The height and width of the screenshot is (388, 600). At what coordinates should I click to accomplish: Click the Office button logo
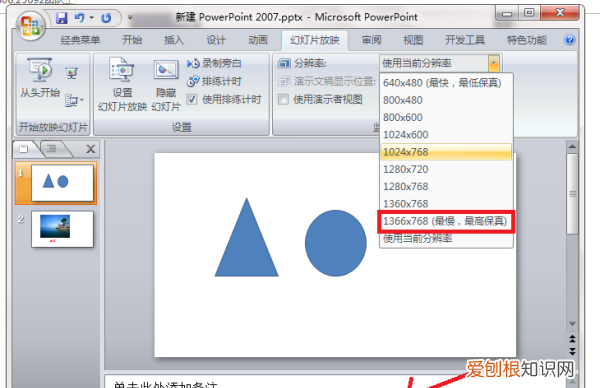tap(31, 26)
